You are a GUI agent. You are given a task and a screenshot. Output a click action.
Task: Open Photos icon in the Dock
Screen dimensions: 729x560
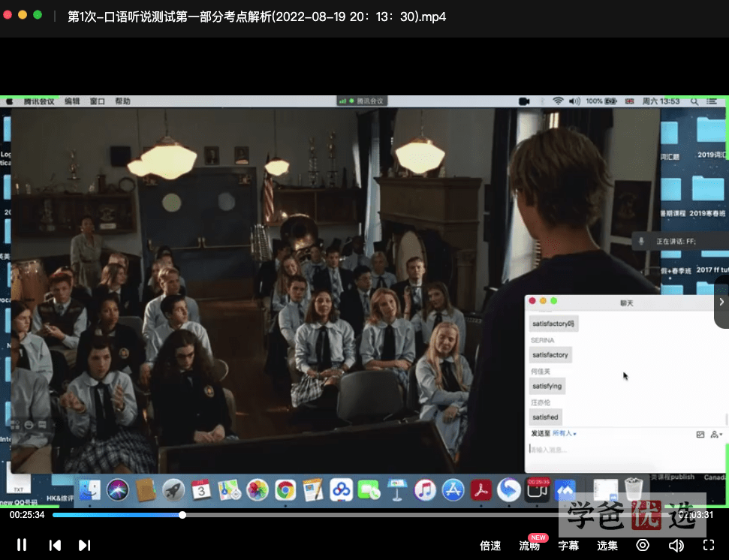pyautogui.click(x=257, y=490)
